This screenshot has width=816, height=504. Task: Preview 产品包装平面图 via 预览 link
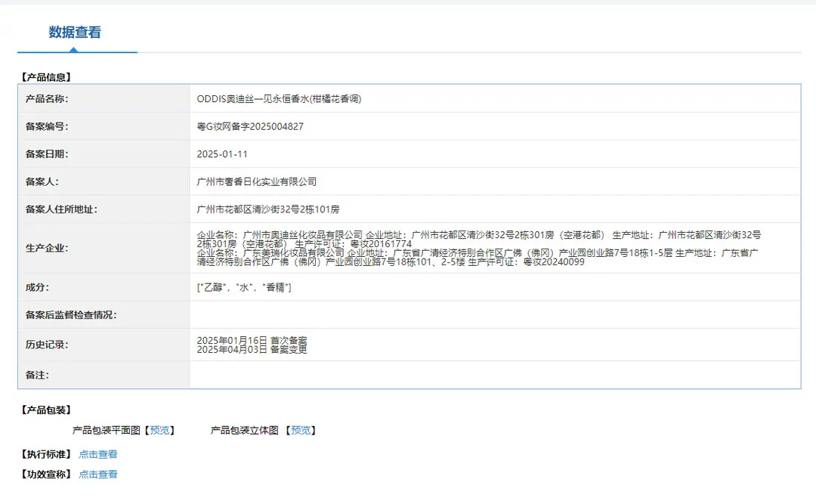[x=159, y=430]
